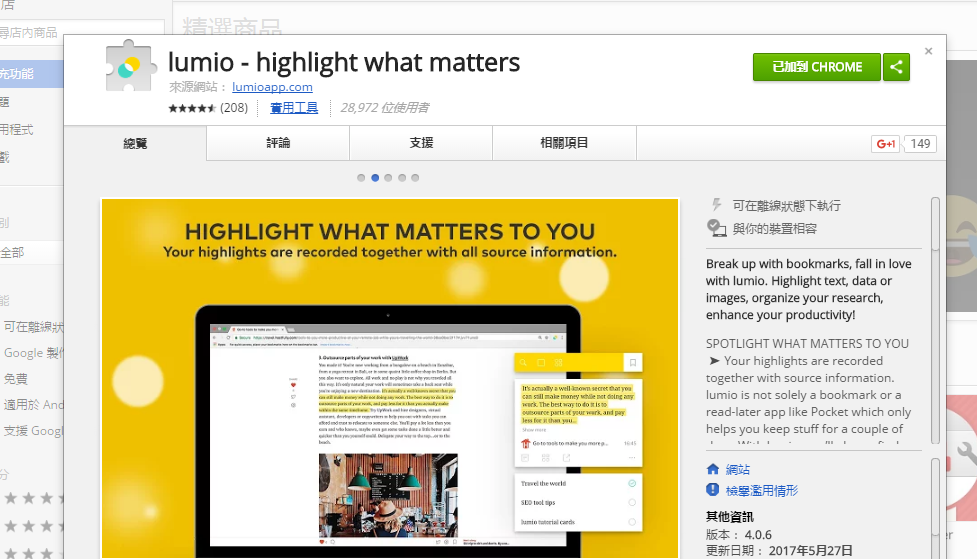Open the 全部 category dropdown in background sidebar
977x559 pixels.
point(31,252)
